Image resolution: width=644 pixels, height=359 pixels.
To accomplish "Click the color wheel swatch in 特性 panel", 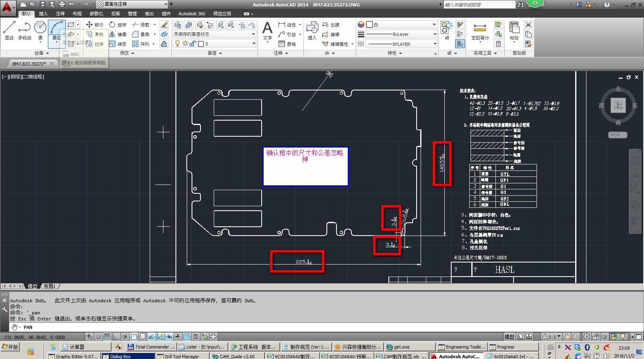I will point(361,25).
